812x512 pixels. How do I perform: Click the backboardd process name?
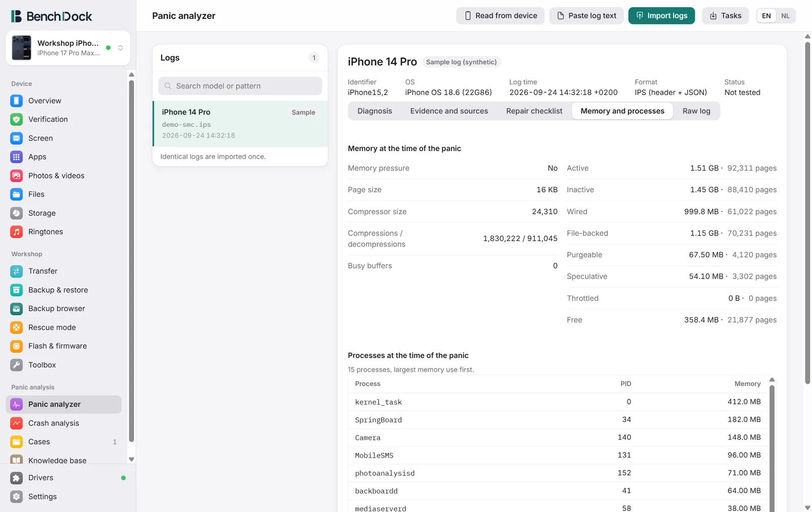(x=376, y=491)
